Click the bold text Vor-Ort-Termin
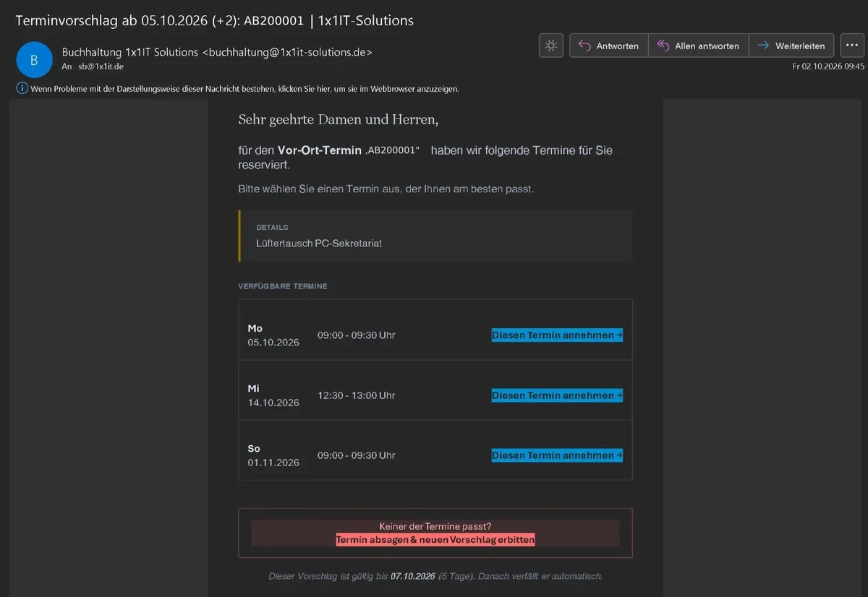 pyautogui.click(x=320, y=150)
